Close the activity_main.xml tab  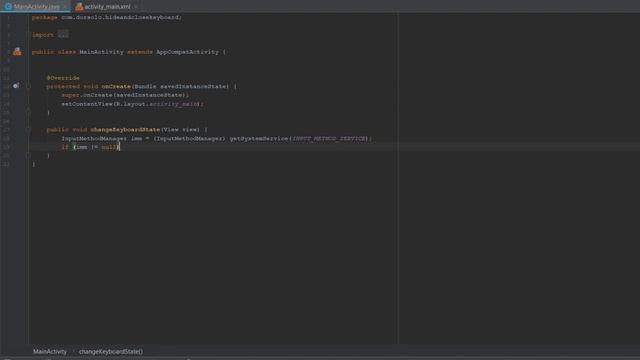tap(135, 7)
